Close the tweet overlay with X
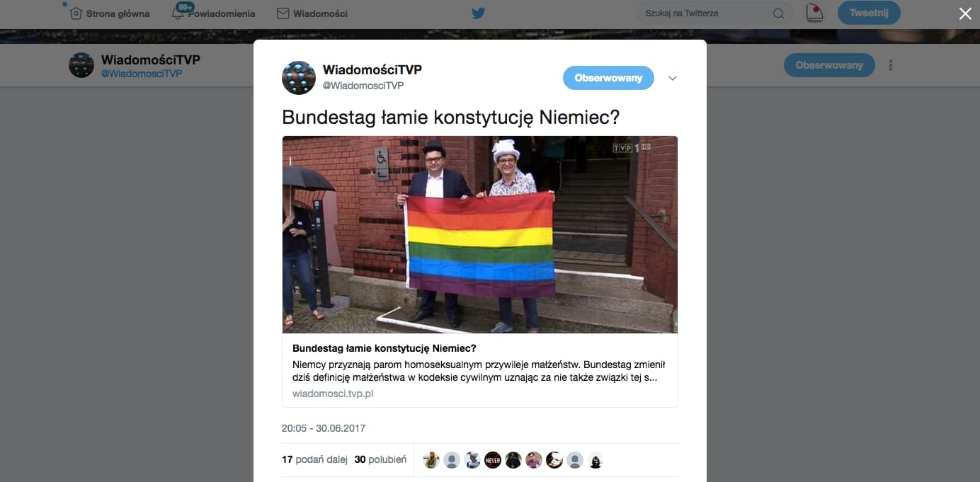This screenshot has height=482, width=980. [x=965, y=13]
